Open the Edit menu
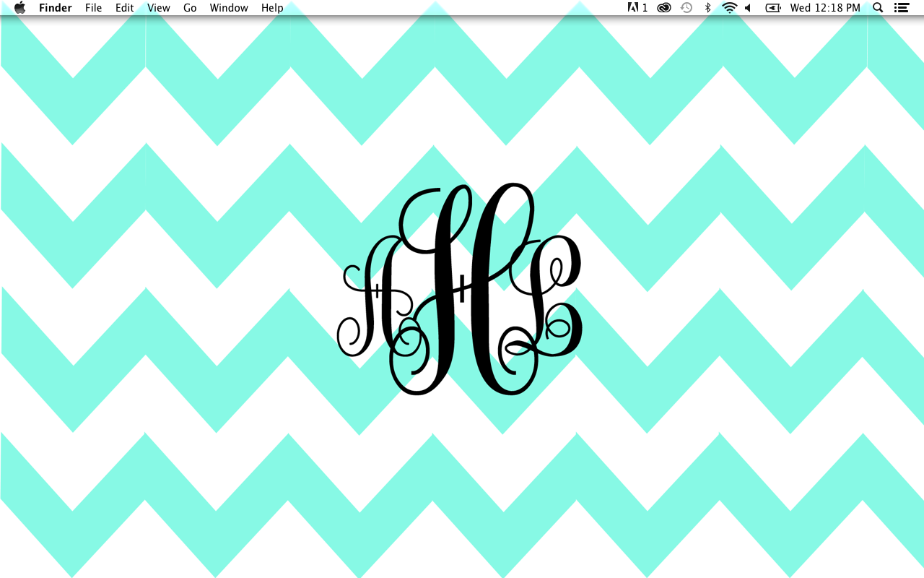The image size is (924, 578). (124, 7)
